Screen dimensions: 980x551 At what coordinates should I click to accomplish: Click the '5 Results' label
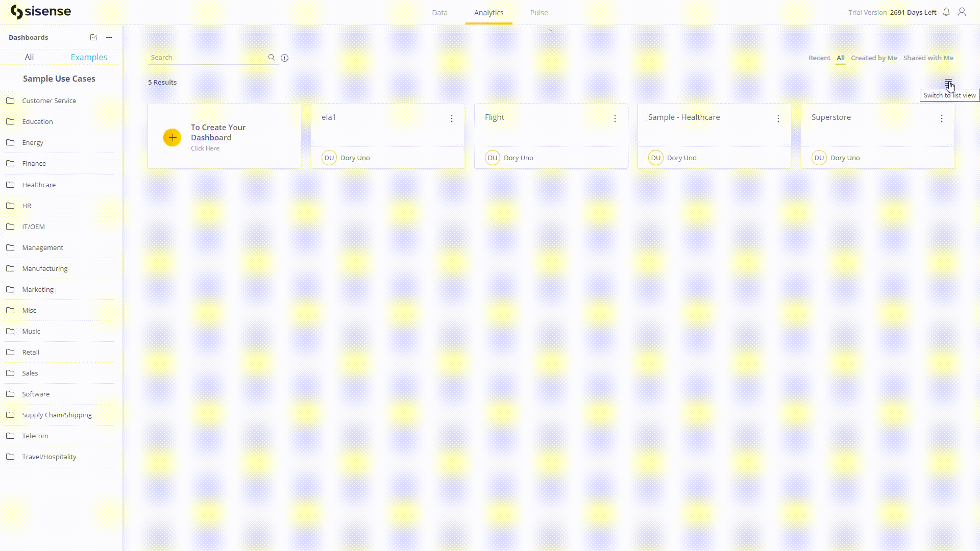point(162,82)
